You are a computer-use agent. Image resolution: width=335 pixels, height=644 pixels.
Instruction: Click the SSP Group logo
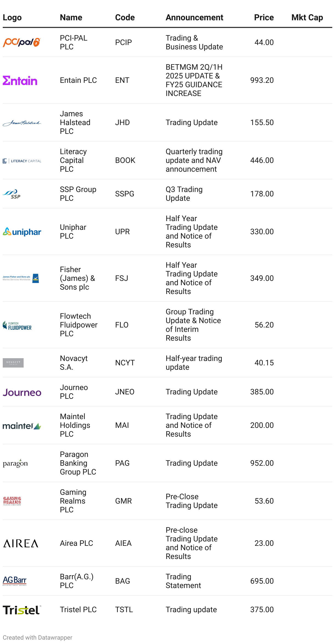click(12, 194)
